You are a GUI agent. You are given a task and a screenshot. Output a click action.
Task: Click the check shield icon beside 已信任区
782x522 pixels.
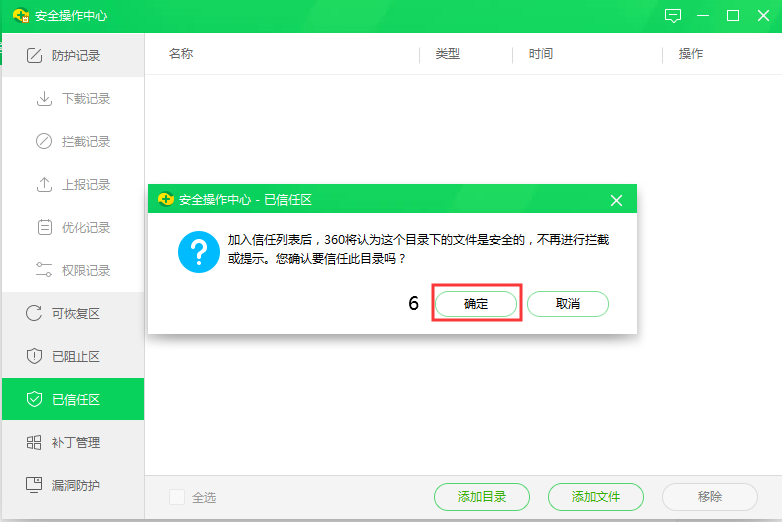34,399
